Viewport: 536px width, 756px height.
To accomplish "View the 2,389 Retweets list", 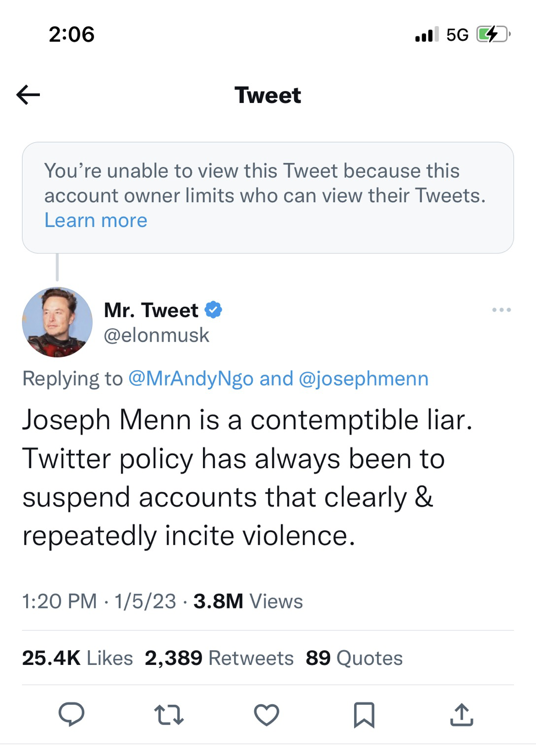I will 219,658.
